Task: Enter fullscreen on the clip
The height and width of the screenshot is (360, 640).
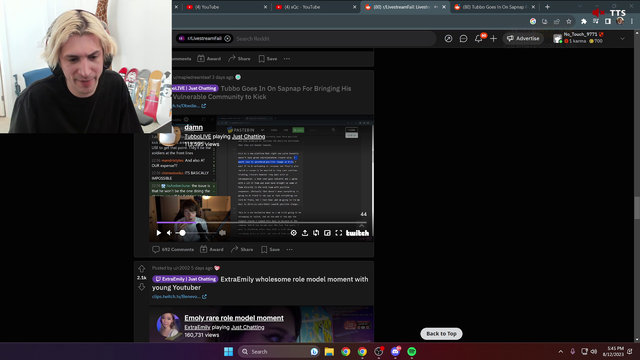Action: coord(339,233)
